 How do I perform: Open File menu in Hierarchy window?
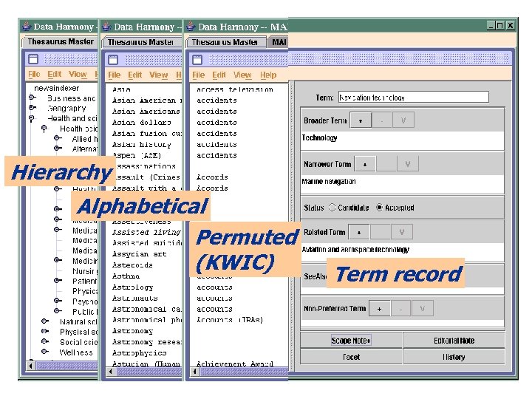34,74
